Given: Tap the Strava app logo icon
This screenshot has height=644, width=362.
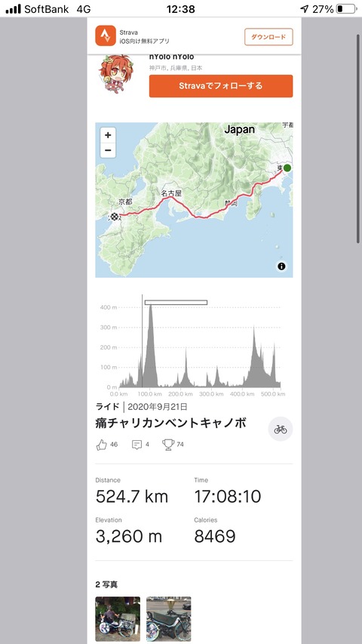Looking at the screenshot, I should pyautogui.click(x=106, y=35).
